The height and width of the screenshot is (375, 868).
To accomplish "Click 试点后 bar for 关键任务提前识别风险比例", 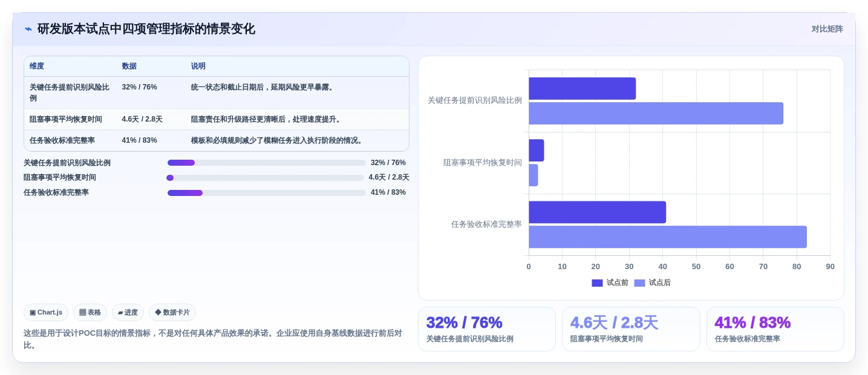I will 656,113.
